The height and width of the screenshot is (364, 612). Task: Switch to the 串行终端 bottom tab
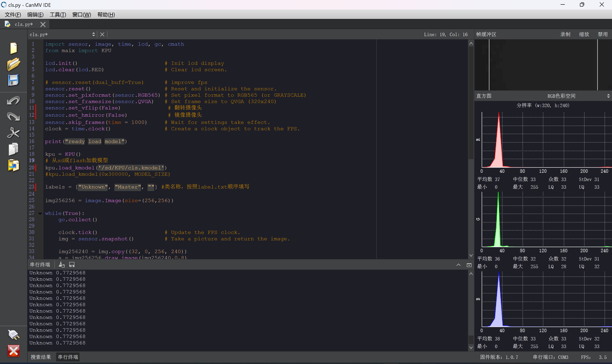(68, 357)
